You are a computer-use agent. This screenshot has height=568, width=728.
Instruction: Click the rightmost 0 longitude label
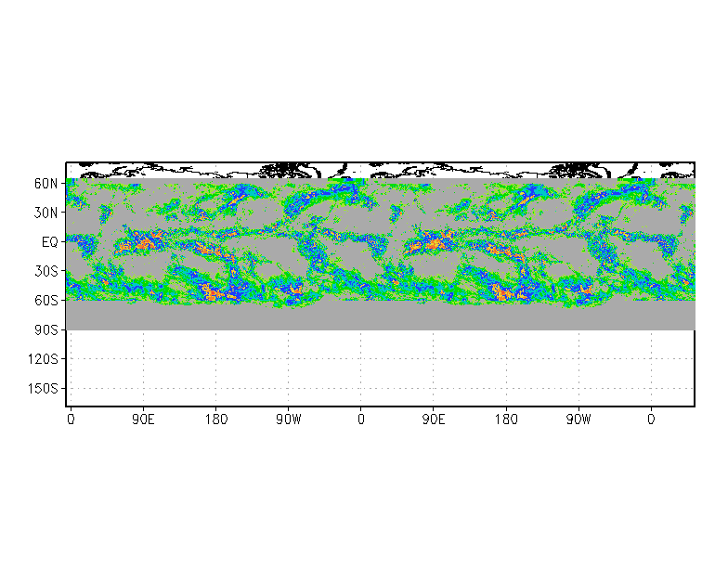coord(652,420)
